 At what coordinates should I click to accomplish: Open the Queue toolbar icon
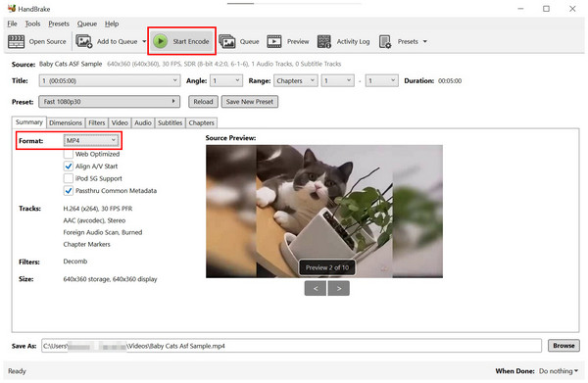[x=227, y=41]
